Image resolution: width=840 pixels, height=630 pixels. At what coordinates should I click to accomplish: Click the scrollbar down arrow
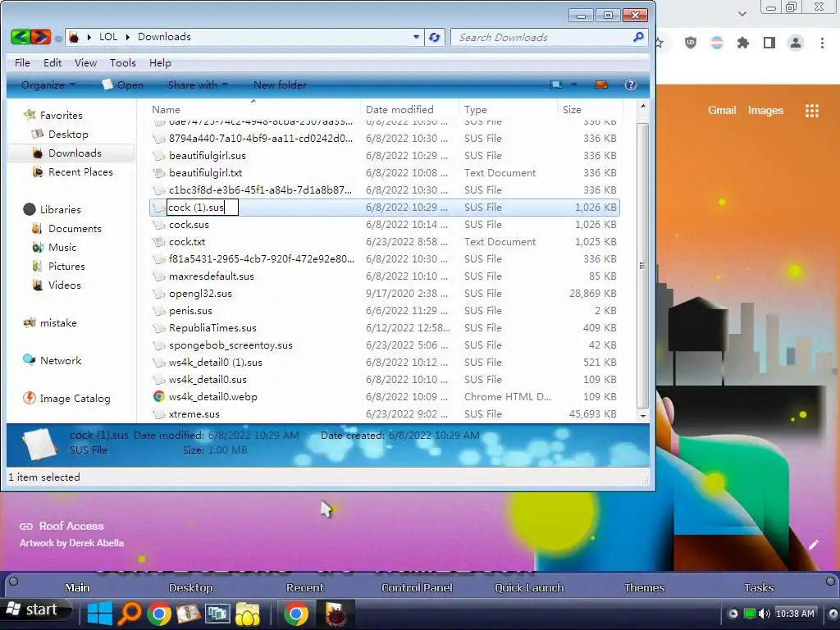tap(643, 416)
